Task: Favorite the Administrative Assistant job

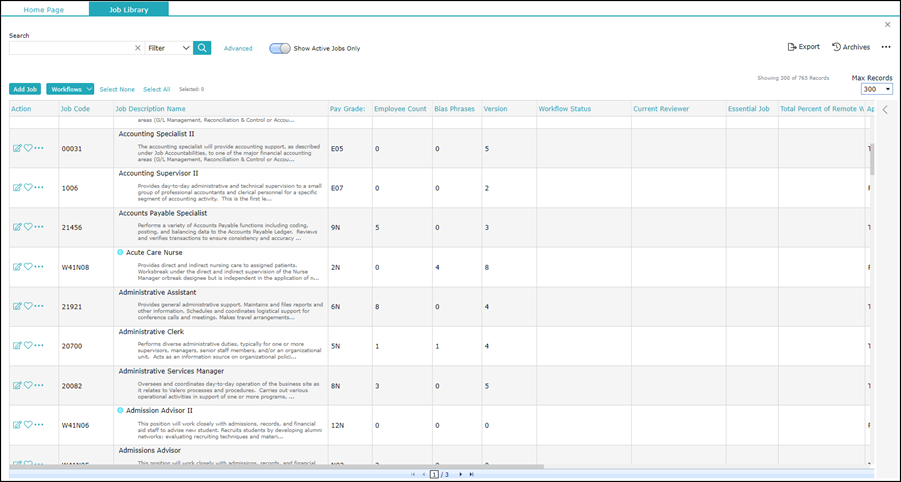Action: (x=28, y=306)
